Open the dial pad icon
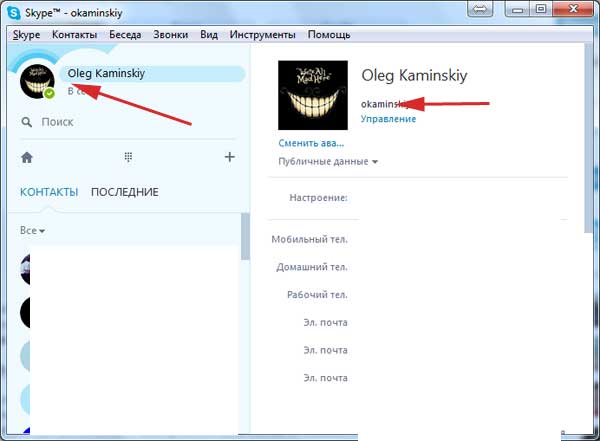 [128, 157]
